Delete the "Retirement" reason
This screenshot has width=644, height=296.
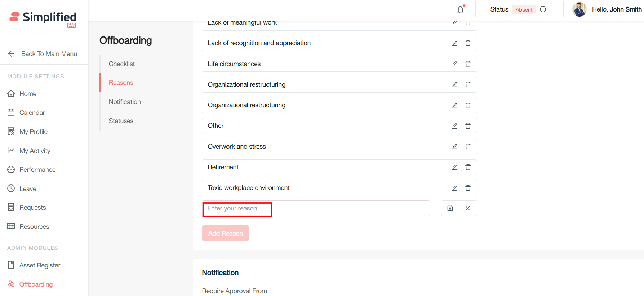click(468, 167)
